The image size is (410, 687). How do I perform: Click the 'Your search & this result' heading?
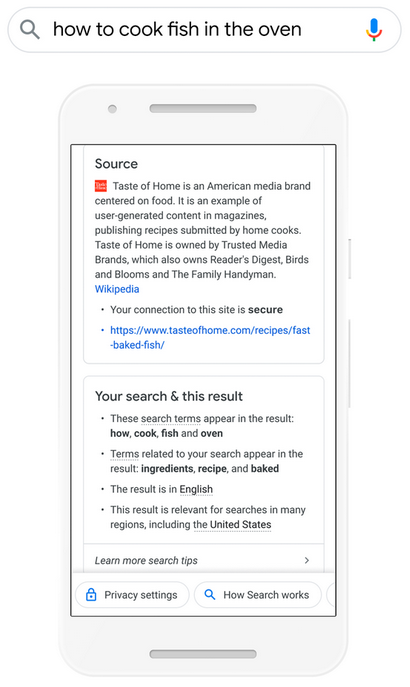169,397
